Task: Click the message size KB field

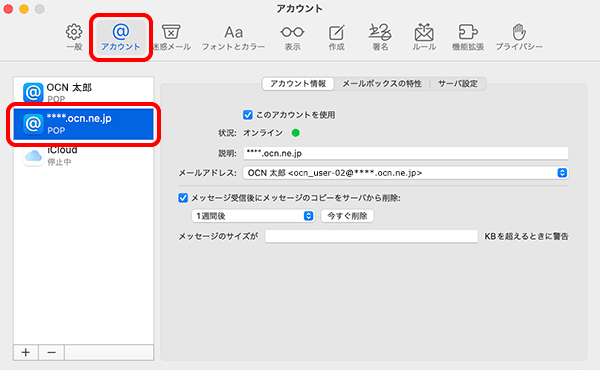Action: pyautogui.click(x=371, y=236)
